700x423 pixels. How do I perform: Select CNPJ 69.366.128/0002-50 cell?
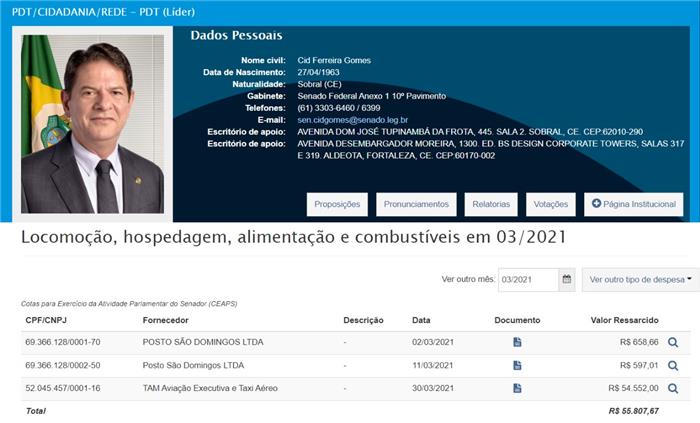coord(63,365)
